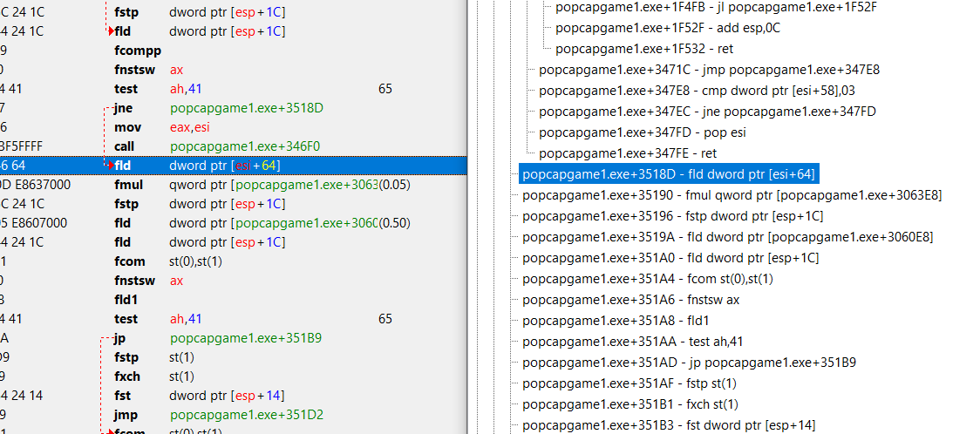Select trace entry +347FE ret
Screen dimensions: 980x434
click(x=628, y=153)
